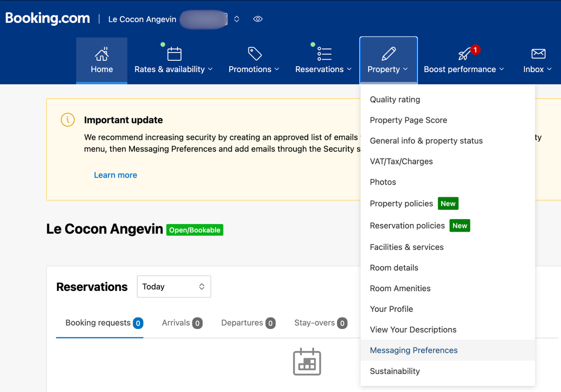Switch to Arrivals tab

(x=182, y=323)
